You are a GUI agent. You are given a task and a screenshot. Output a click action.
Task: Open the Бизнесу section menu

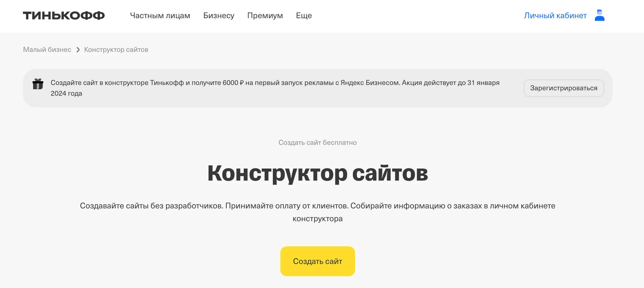tap(219, 15)
